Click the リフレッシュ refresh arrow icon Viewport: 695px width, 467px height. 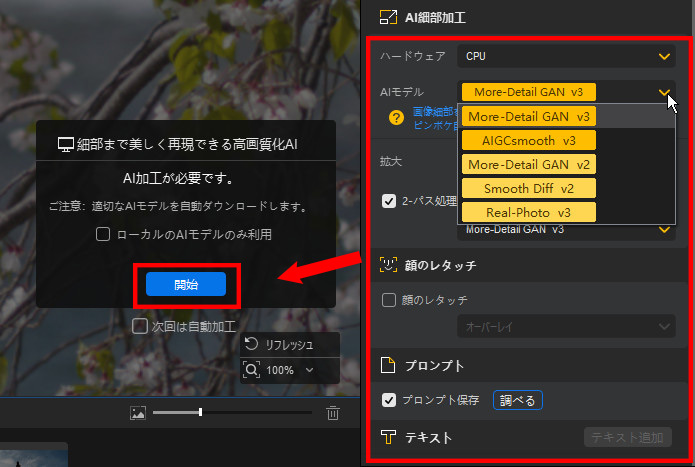click(251, 344)
